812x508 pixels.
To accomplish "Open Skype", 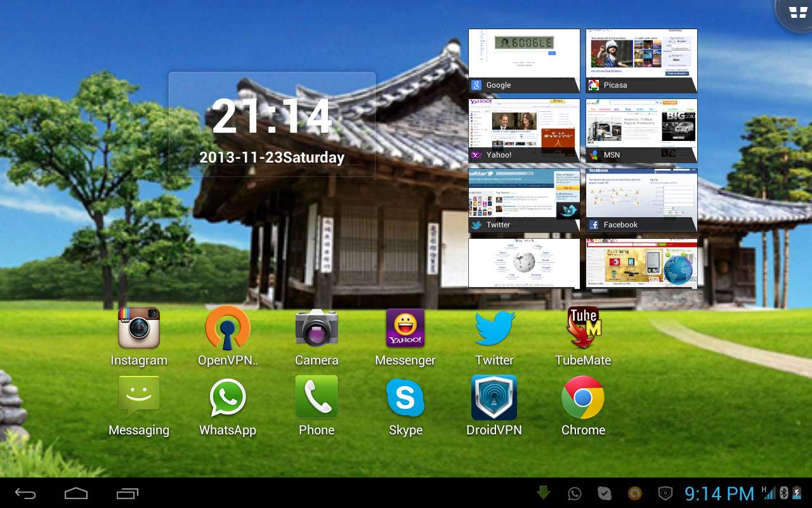I will tap(405, 398).
